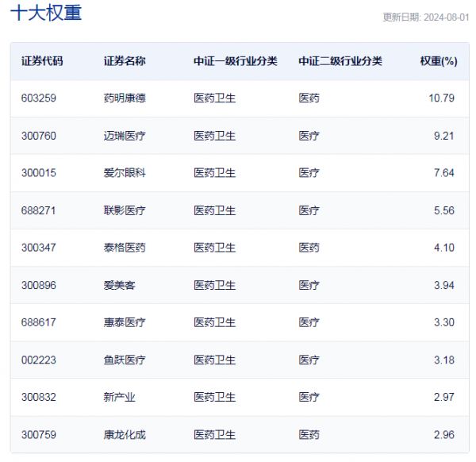
Task: Select stock code 603259
Action: click(39, 98)
